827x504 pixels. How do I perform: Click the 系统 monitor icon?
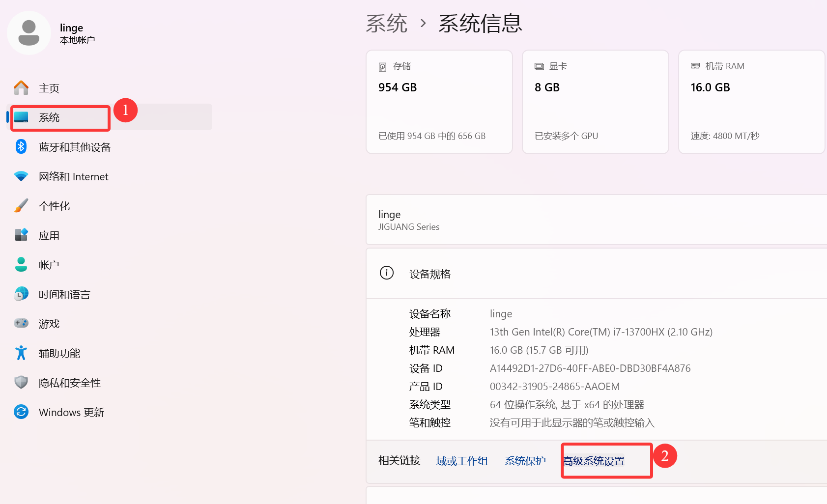click(21, 117)
